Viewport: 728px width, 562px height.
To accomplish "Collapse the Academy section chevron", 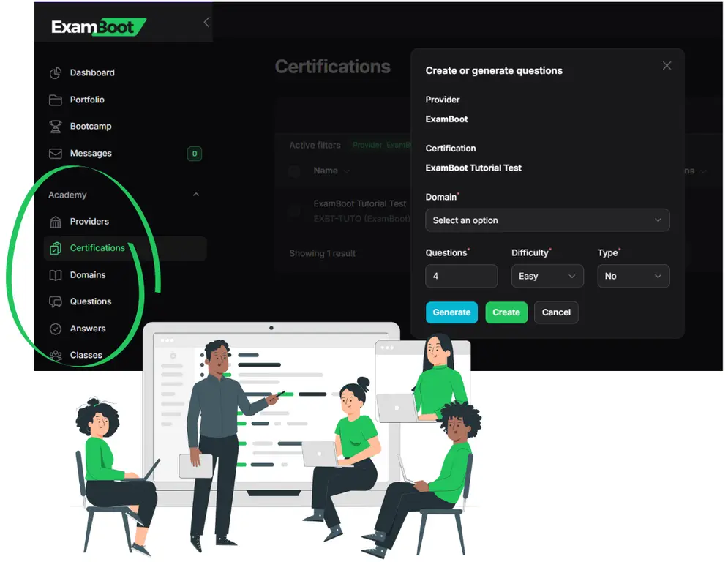I will coord(195,195).
